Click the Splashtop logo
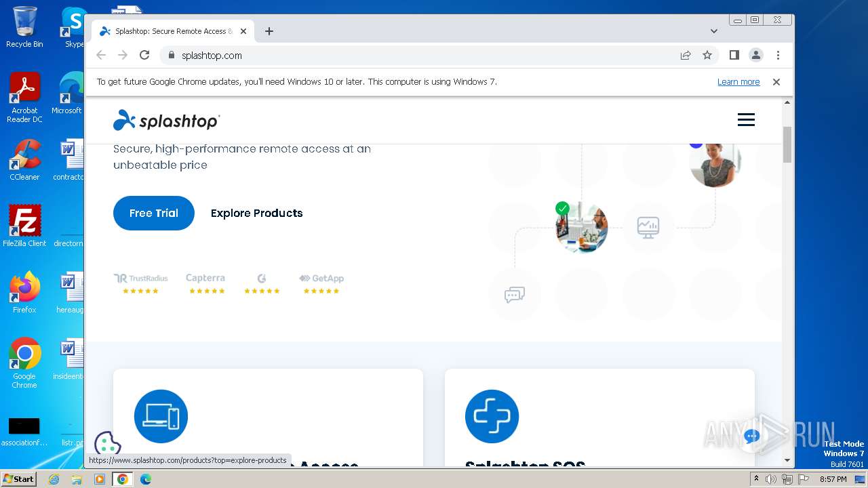Viewport: 868px width, 488px height. coord(166,120)
